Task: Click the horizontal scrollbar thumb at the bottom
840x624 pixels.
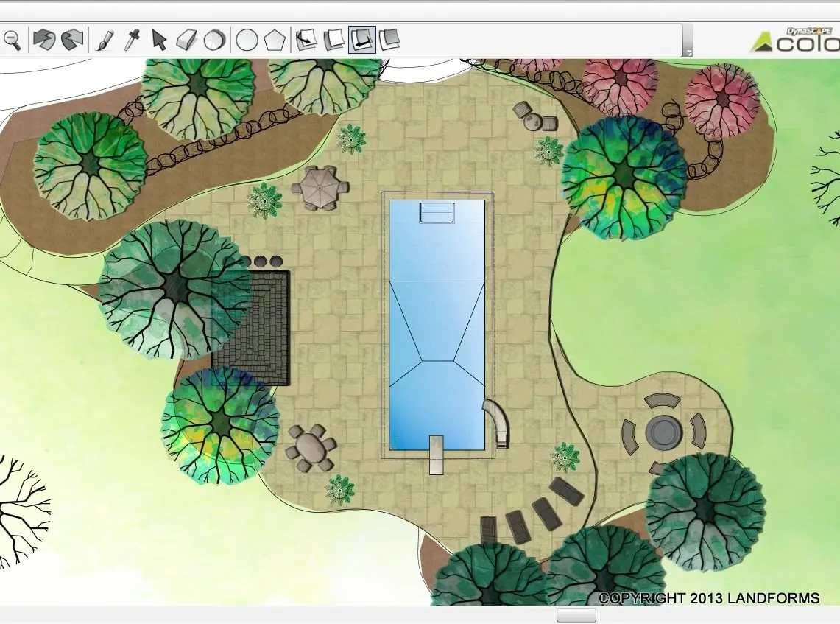Action: (576, 615)
